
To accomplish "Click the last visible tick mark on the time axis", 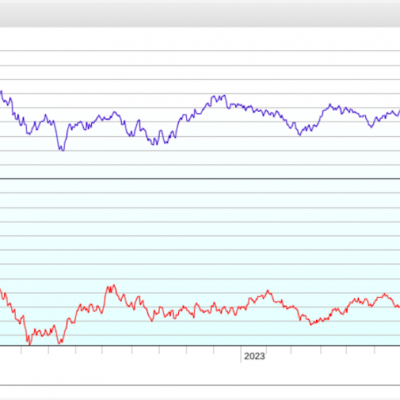I will coord(374,350).
